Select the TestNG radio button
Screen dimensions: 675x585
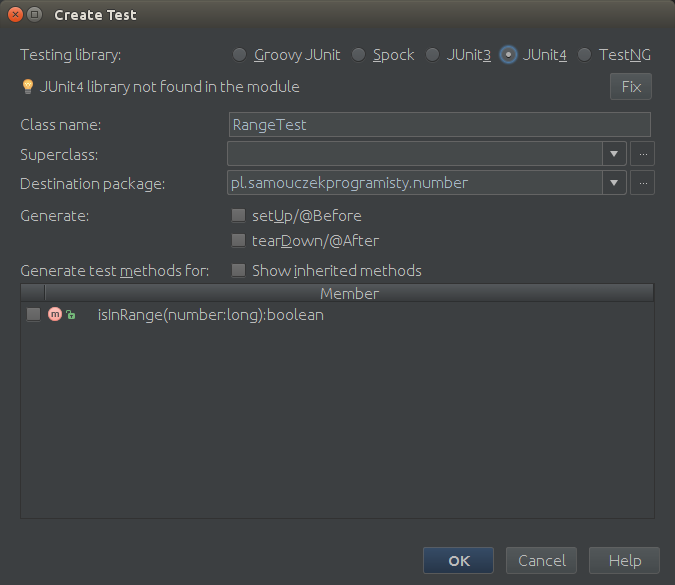(x=585, y=55)
